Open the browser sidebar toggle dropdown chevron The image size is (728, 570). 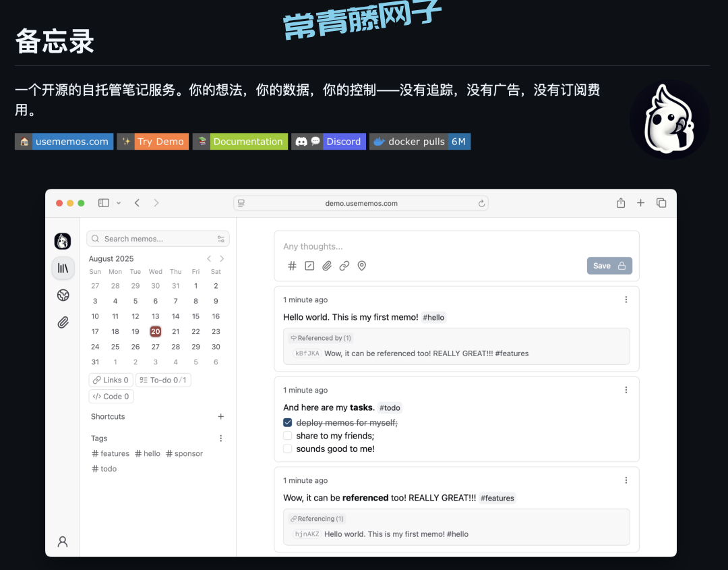coord(119,203)
